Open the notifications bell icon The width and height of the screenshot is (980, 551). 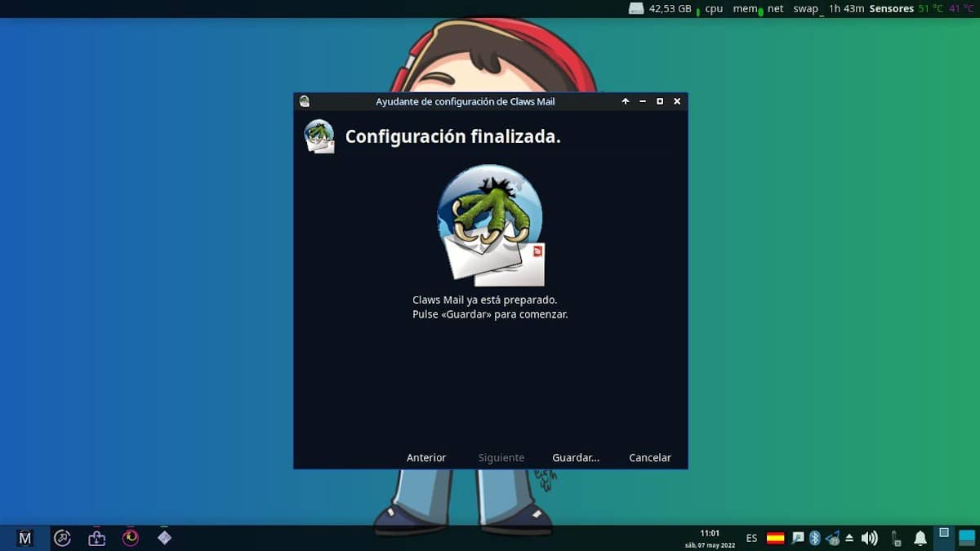pos(920,538)
